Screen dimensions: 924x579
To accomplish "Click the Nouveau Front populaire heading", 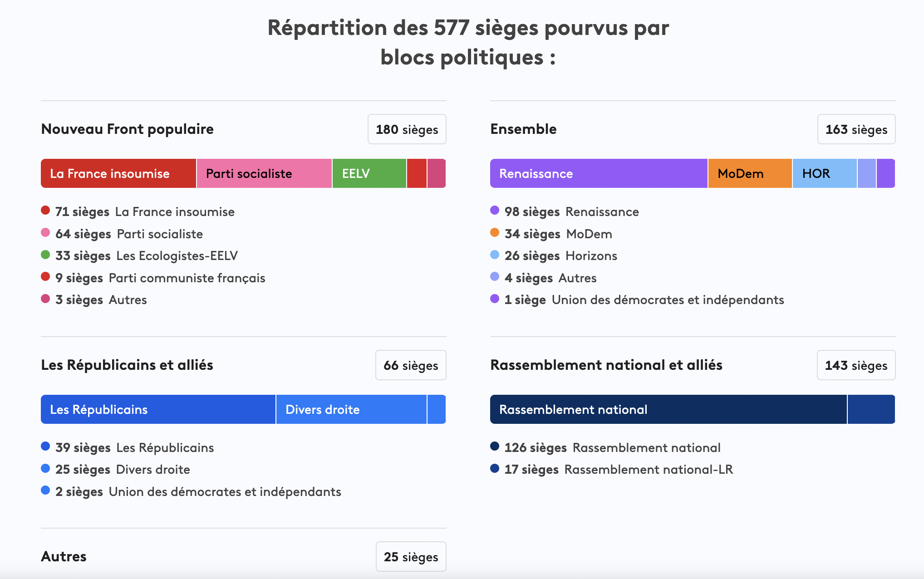I will pyautogui.click(x=127, y=129).
